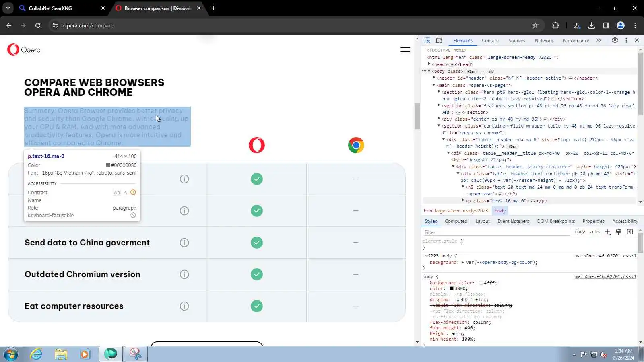Expand the head element node

[429, 64]
